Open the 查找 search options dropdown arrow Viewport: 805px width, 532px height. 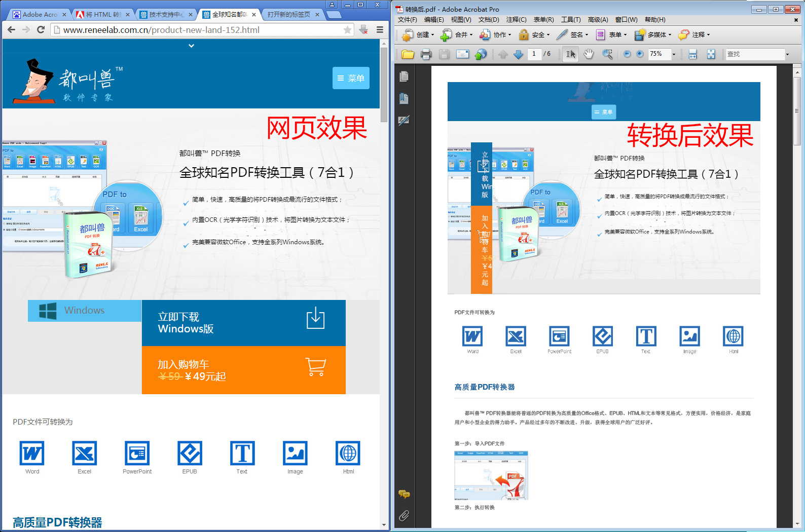click(787, 54)
